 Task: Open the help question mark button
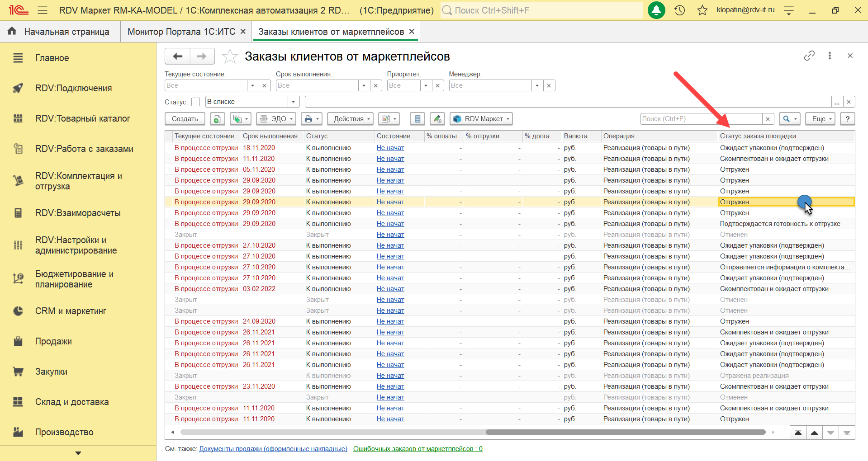coord(847,119)
